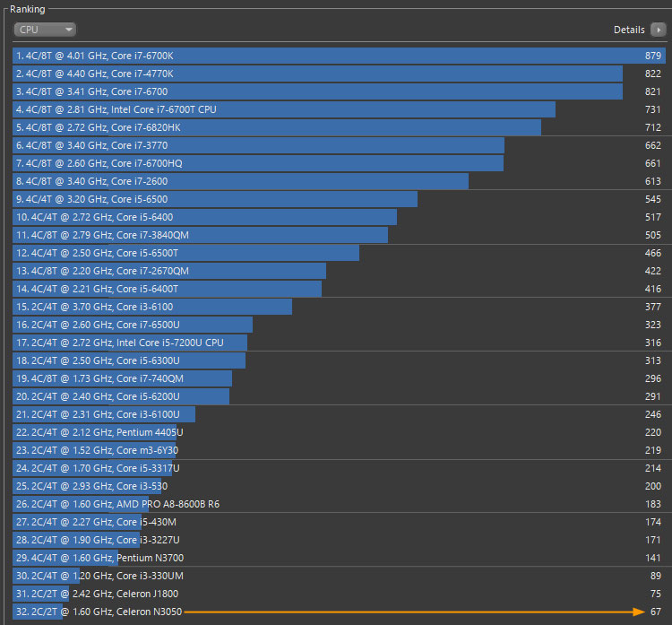672x625 pixels.
Task: Select the Celeron N3050 row
Action: coord(339,612)
